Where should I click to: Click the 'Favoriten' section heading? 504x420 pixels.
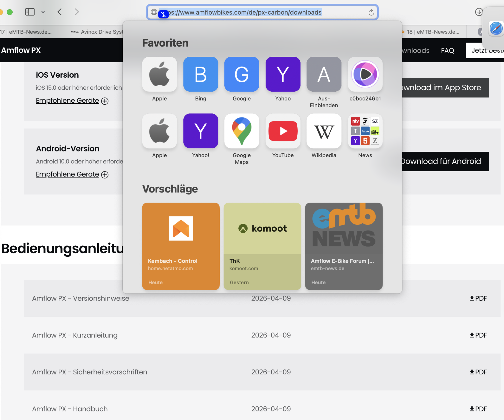(x=165, y=43)
